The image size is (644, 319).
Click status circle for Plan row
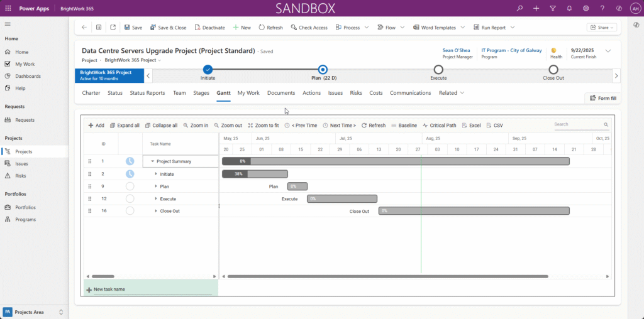point(130,187)
